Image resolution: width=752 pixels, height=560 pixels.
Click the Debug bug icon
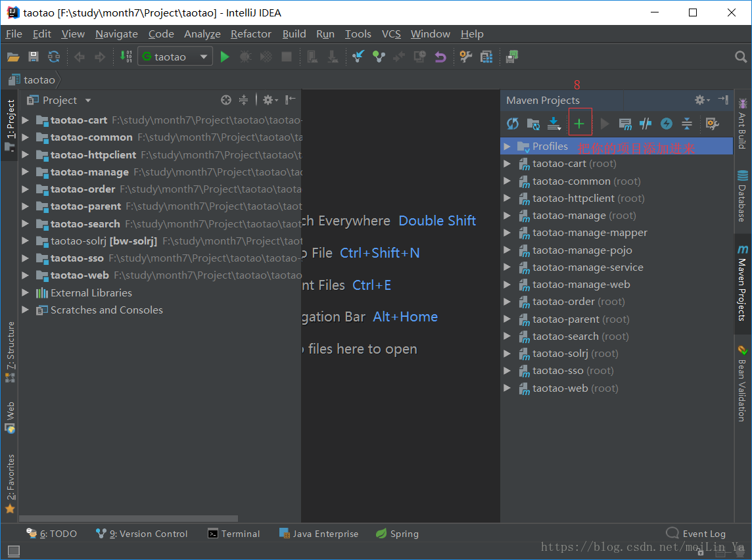pyautogui.click(x=245, y=57)
